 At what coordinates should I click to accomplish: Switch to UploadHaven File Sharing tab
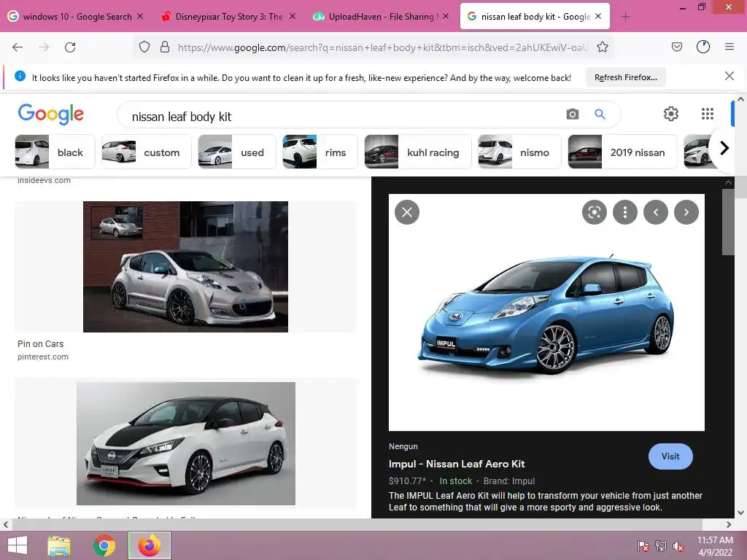coord(381,17)
